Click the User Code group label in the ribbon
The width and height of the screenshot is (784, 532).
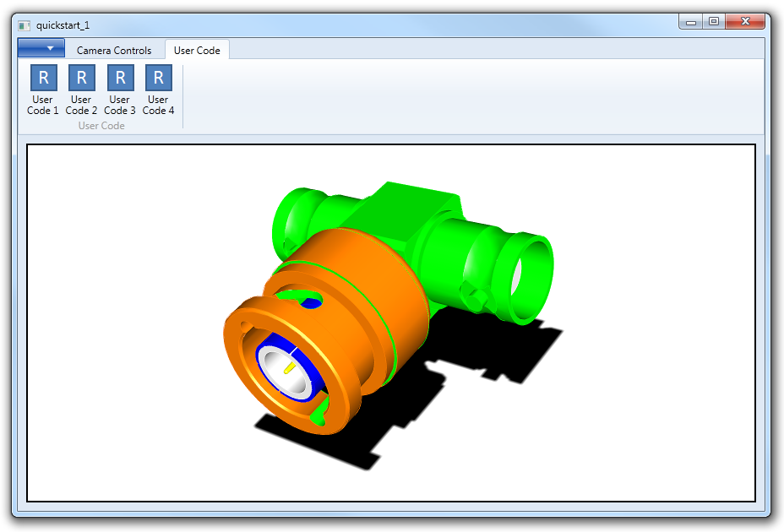(101, 126)
